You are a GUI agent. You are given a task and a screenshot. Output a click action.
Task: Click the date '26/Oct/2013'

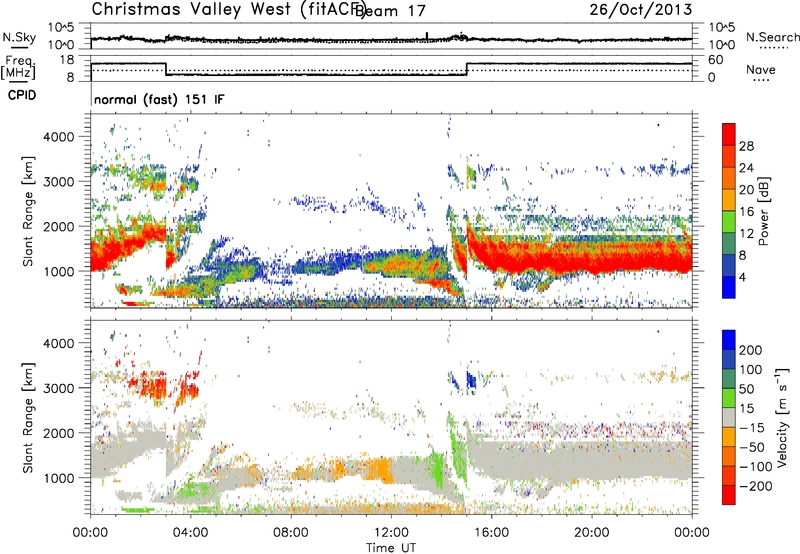pyautogui.click(x=641, y=10)
